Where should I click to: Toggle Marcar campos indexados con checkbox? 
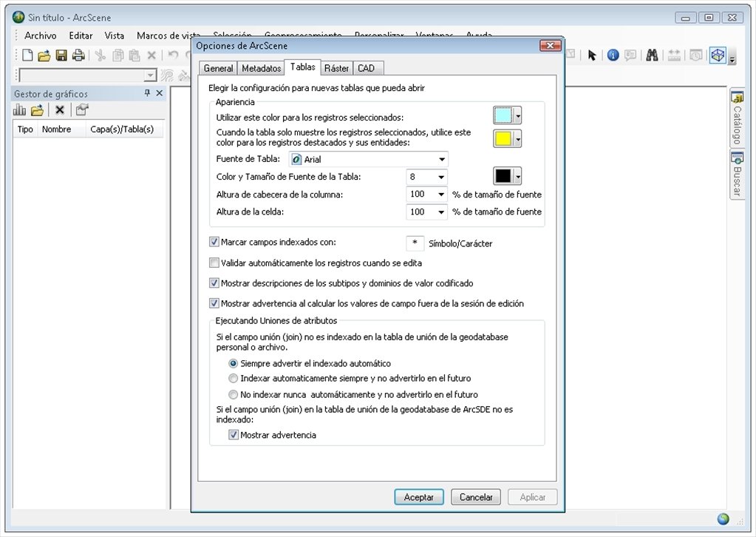pos(214,242)
